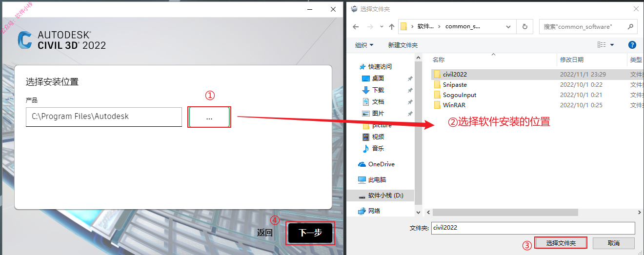
Task: Click 新建文件夹 to create folder
Action: (x=403, y=45)
